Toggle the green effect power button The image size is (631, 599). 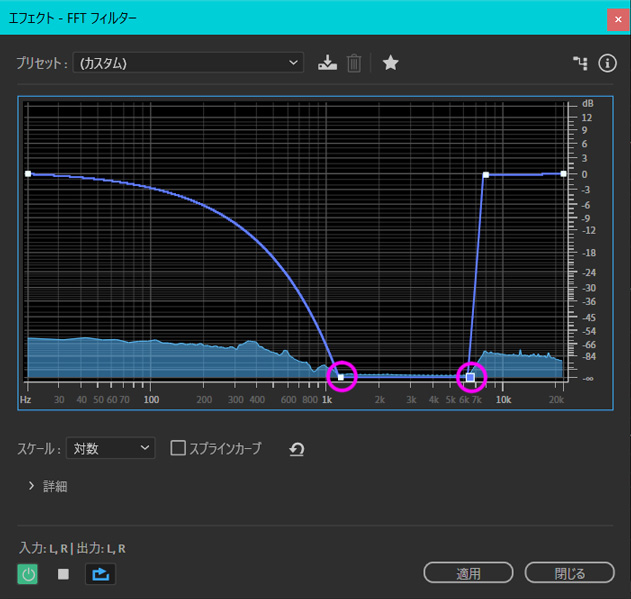pyautogui.click(x=29, y=574)
